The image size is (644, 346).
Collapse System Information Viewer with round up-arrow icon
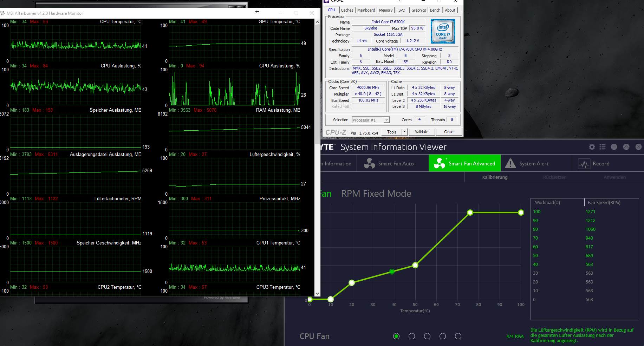(626, 147)
